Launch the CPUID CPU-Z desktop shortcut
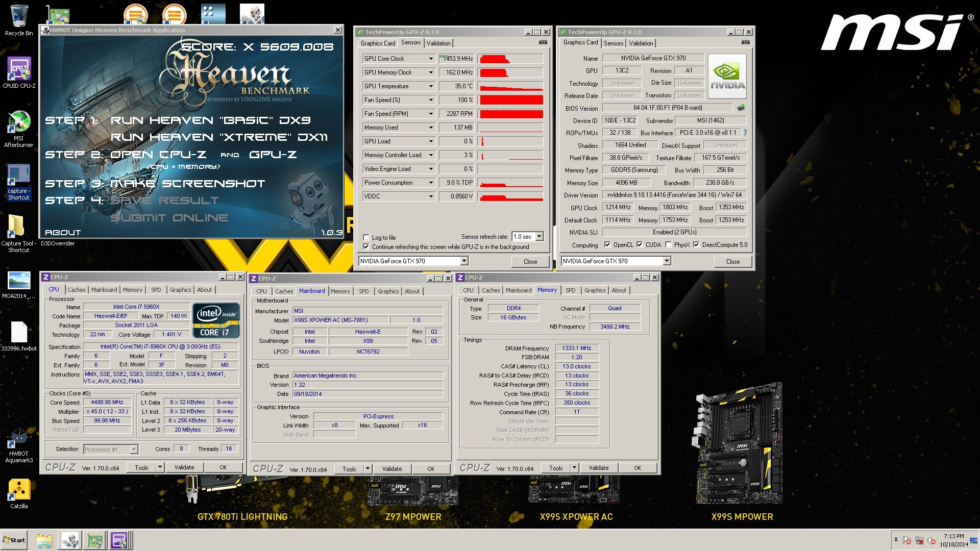This screenshot has height=551, width=980. [19, 72]
